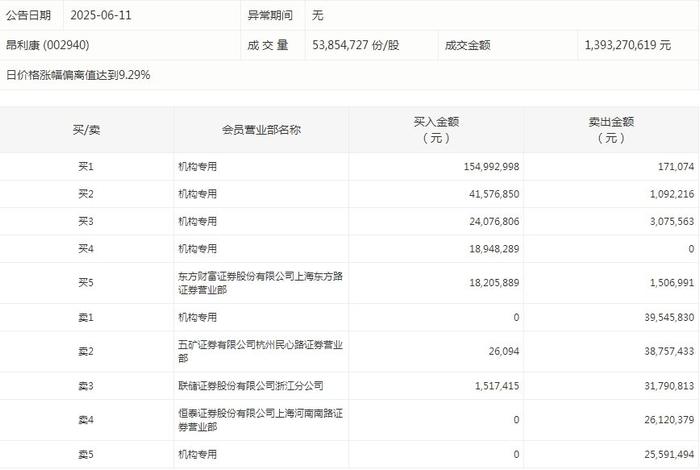Click the 会员营业部名称 column header
The height and width of the screenshot is (470, 700).
[x=262, y=130]
